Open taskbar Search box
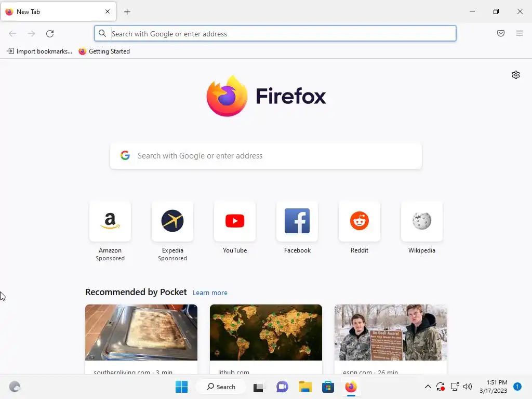The height and width of the screenshot is (399, 532). point(221,387)
